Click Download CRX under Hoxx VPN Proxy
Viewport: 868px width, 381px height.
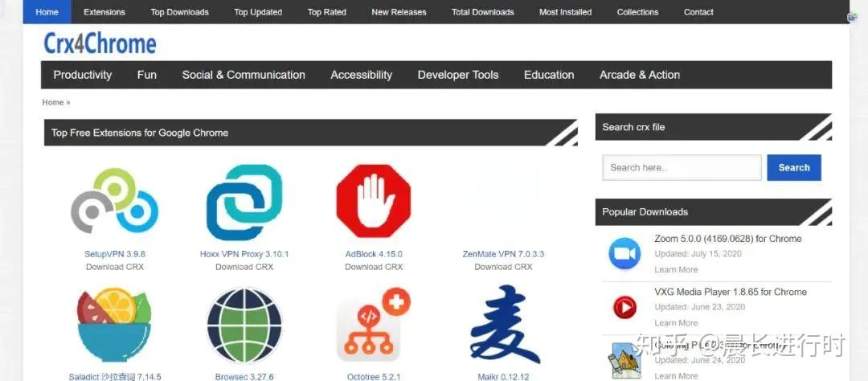coord(244,267)
